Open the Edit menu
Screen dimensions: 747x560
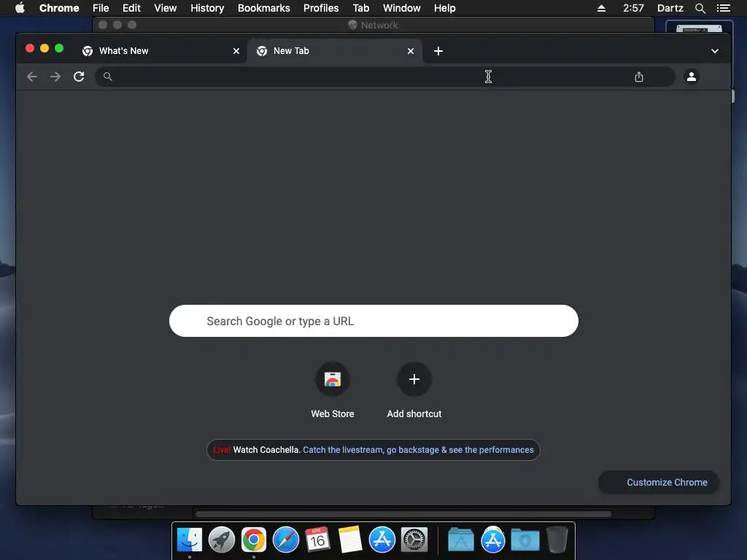pos(131,8)
